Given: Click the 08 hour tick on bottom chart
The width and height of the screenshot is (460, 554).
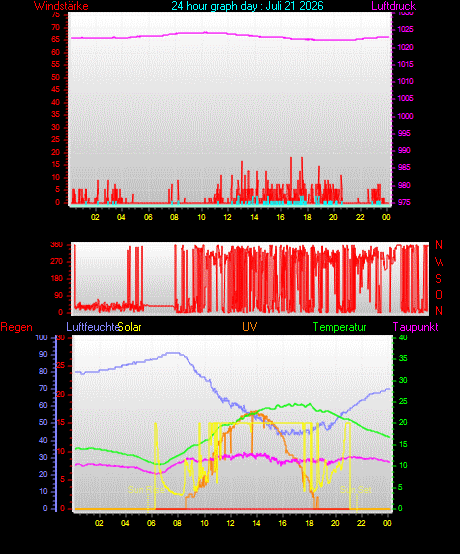Looking at the screenshot, I should click(x=177, y=523).
